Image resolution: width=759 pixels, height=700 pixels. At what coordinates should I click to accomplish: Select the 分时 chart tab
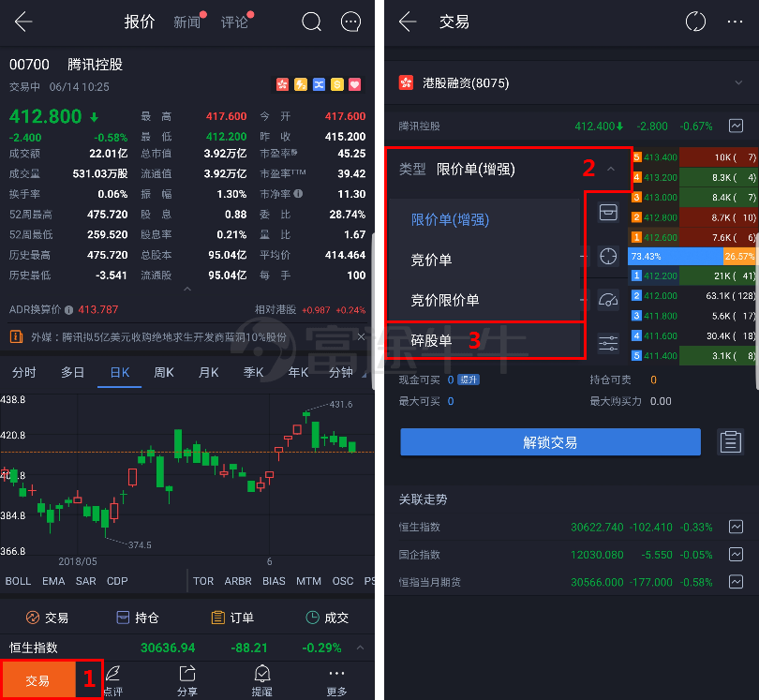24,373
